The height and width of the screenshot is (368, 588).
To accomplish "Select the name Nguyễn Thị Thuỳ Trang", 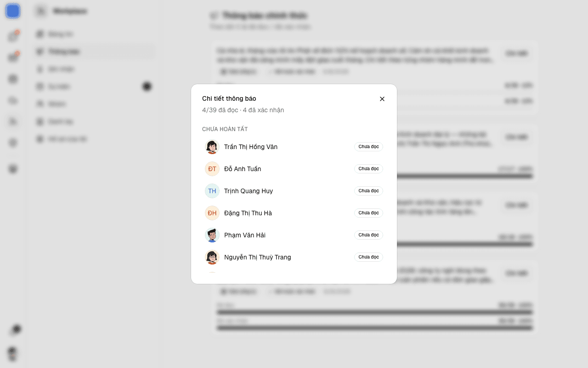I will click(258, 257).
